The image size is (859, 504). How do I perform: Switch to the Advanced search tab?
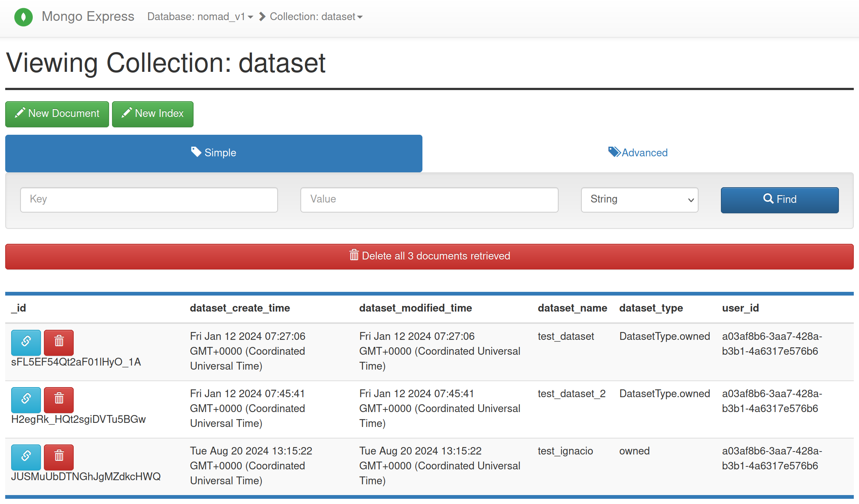click(638, 153)
